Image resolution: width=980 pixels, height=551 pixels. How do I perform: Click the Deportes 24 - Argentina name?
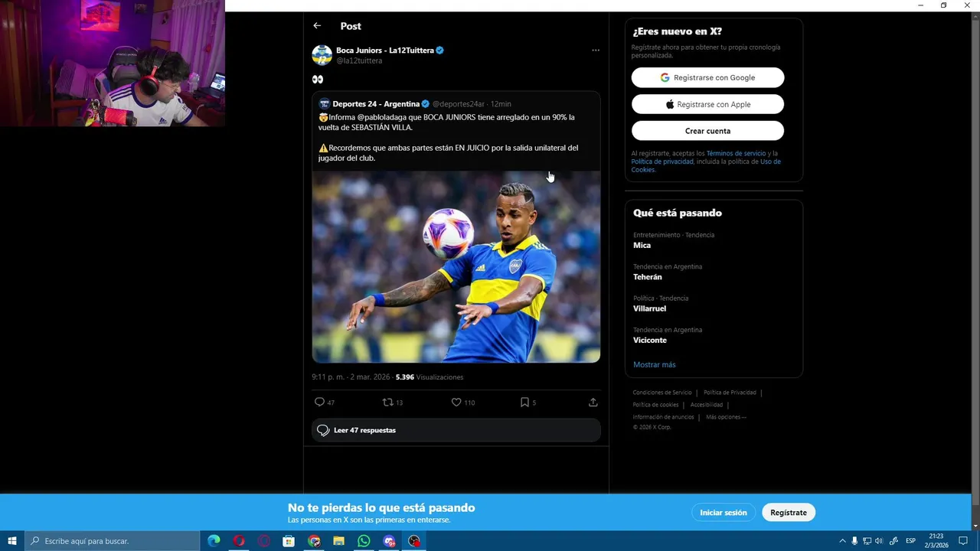[376, 104]
